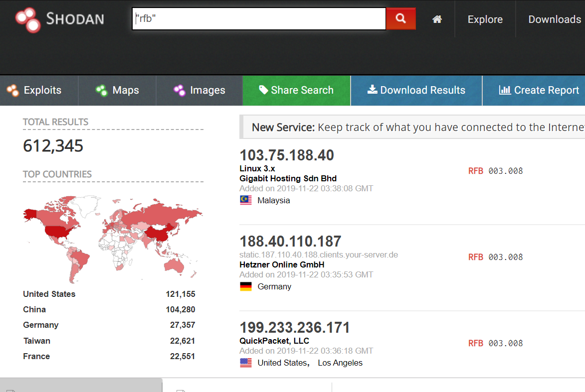Open result for IP 199.233.236.171
Viewport: 585px width, 392px height.
(295, 328)
